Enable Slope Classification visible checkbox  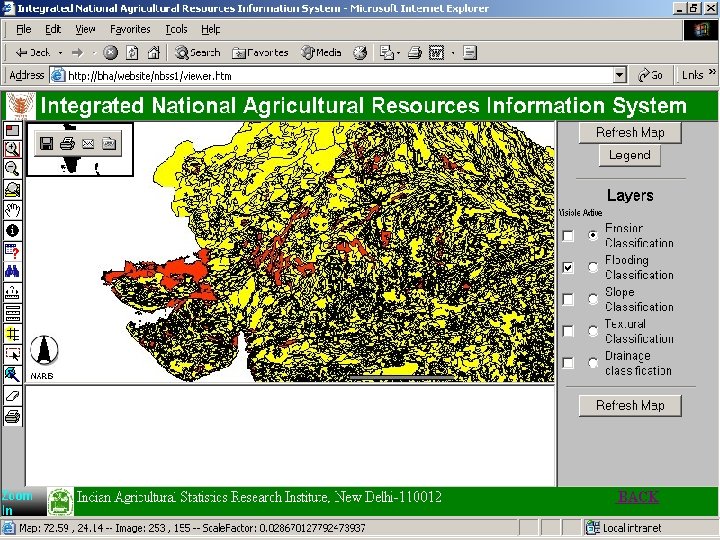coord(568,299)
